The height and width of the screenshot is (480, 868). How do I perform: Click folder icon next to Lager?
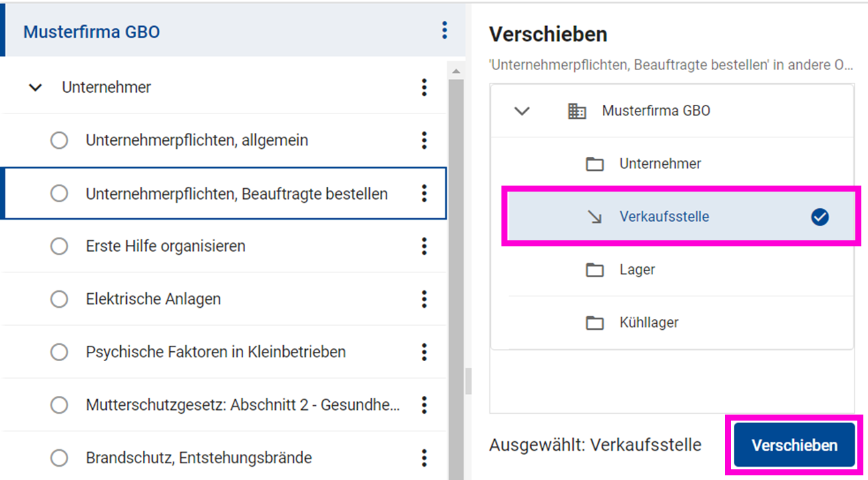tap(594, 270)
